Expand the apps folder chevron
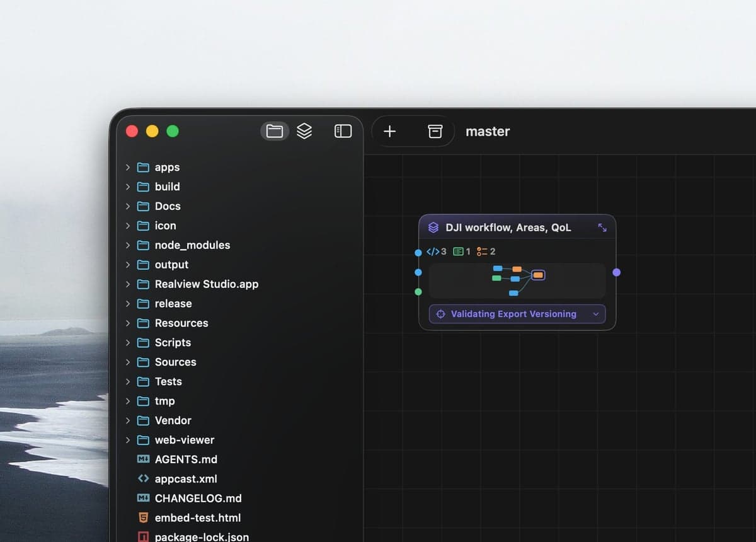This screenshot has height=542, width=756. coord(128,167)
